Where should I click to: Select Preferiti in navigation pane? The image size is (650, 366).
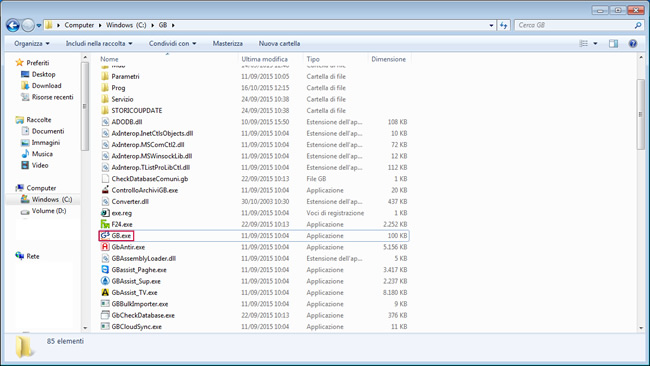point(37,63)
